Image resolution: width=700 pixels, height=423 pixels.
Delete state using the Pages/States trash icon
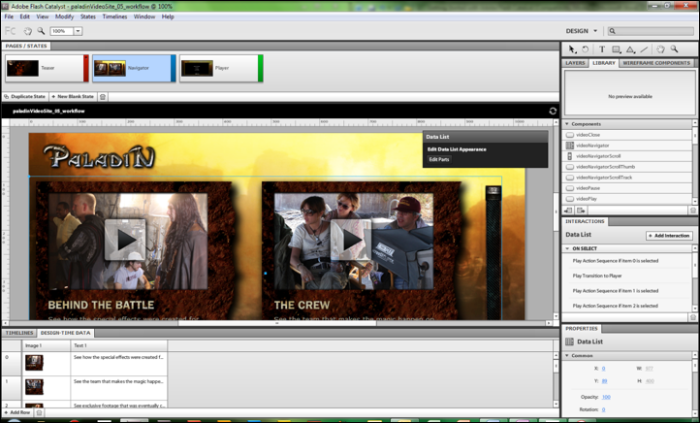[x=102, y=96]
